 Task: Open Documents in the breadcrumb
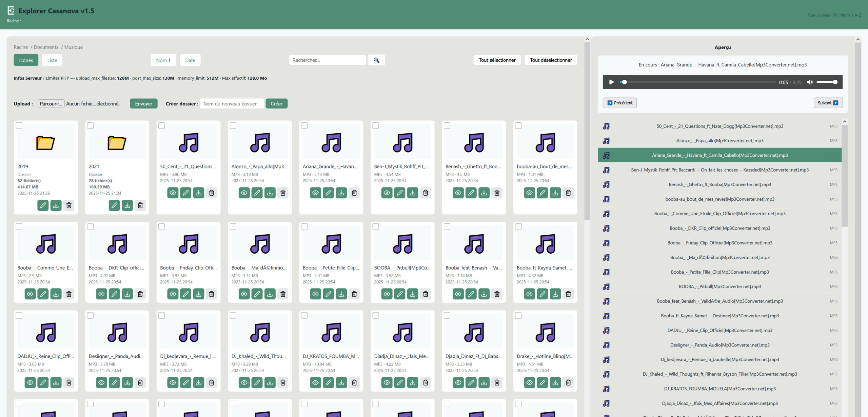(46, 47)
